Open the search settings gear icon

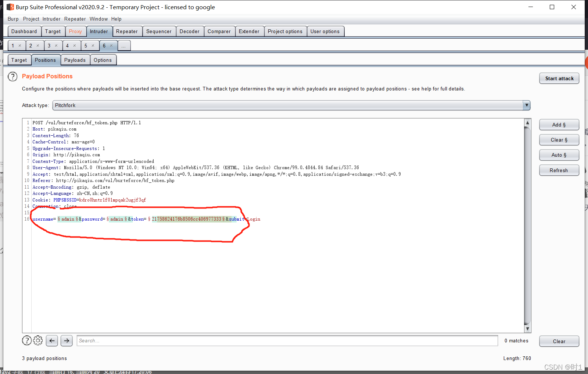coord(38,341)
